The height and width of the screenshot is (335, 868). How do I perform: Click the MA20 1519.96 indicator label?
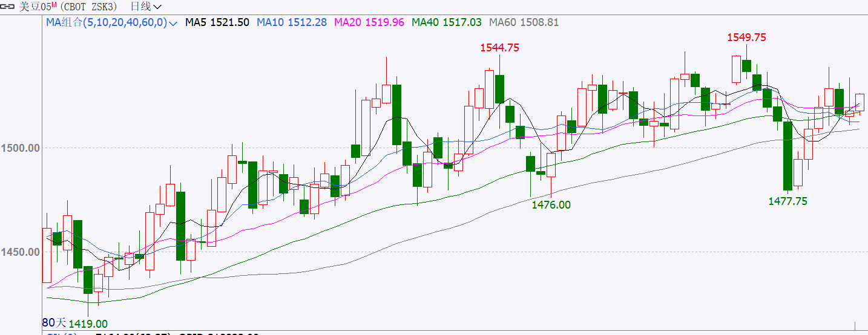369,22
